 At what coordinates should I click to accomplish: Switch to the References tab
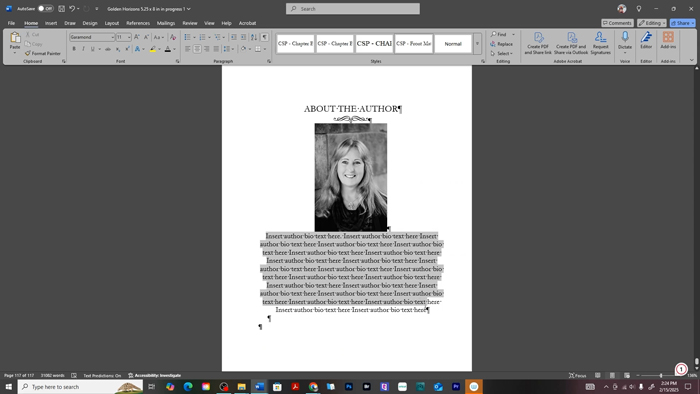pos(138,23)
